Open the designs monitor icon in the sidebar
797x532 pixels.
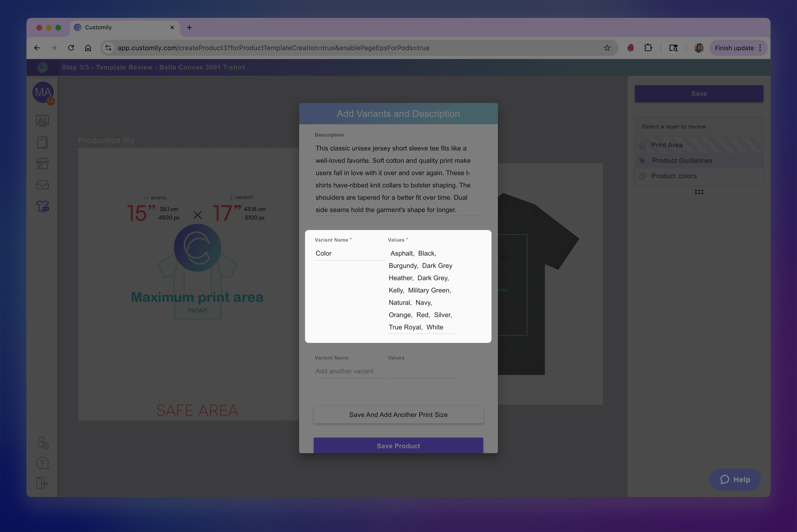(42, 121)
